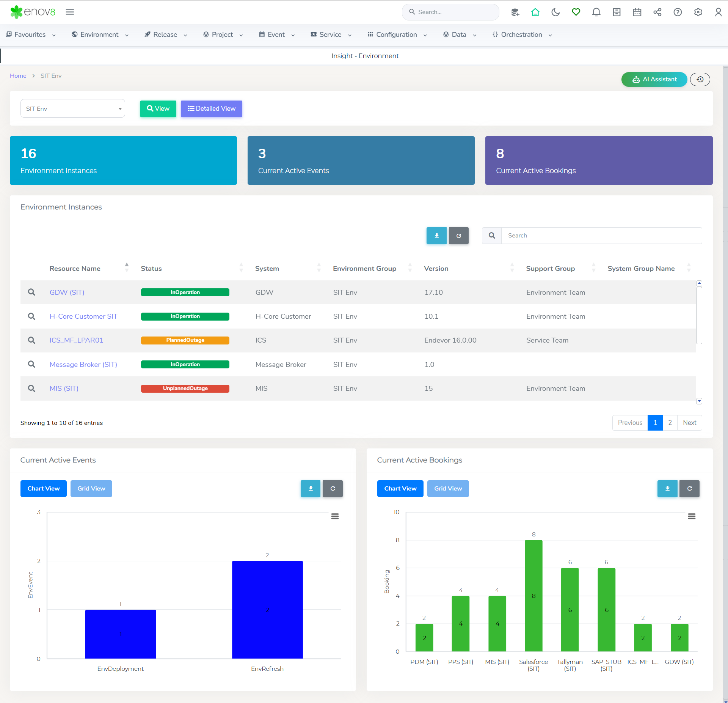728x703 pixels.
Task: Open the H-Core Customer SIT link
Action: point(83,316)
